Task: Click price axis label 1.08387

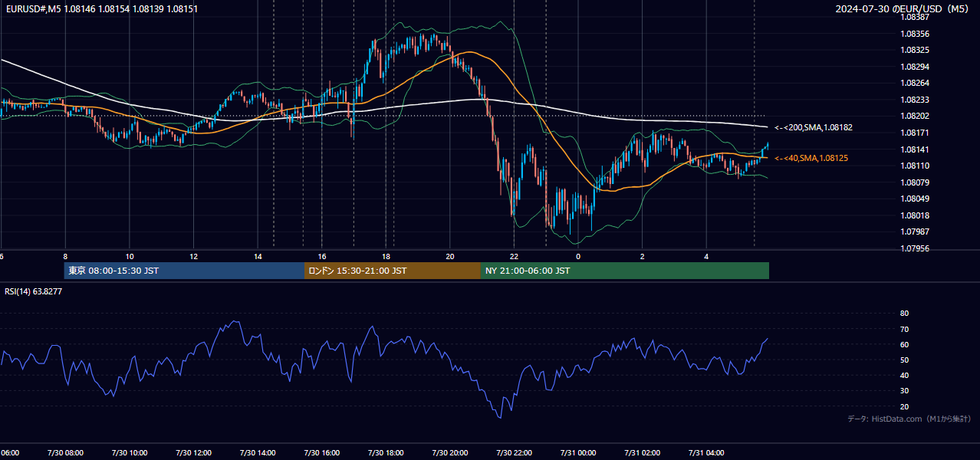Action: tap(916, 17)
